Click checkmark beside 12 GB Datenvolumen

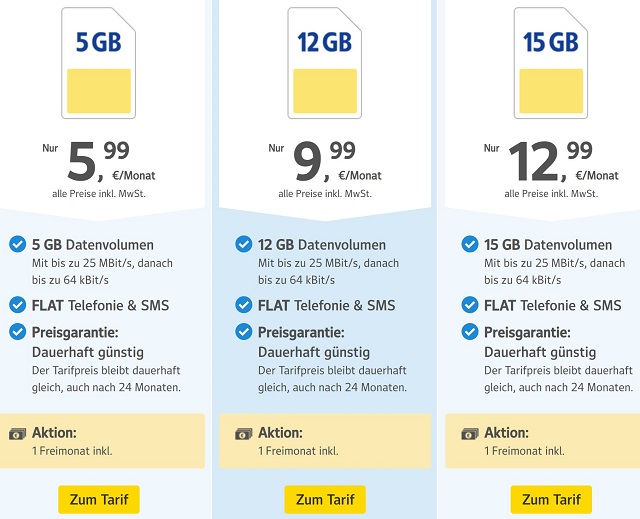coord(243,244)
